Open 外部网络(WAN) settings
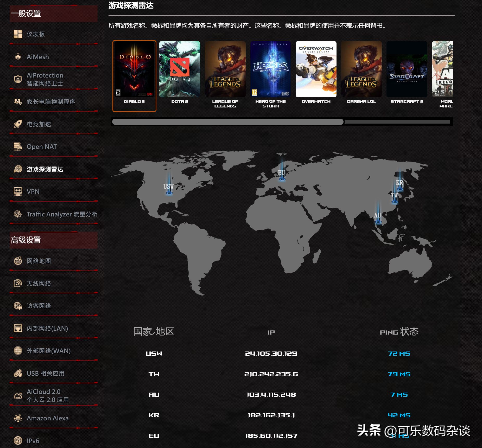 pyautogui.click(x=49, y=351)
